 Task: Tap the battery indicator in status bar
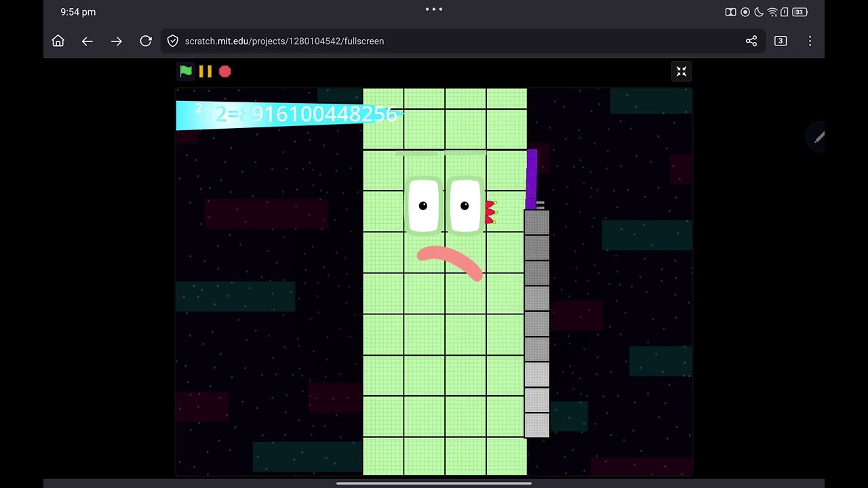coord(800,12)
